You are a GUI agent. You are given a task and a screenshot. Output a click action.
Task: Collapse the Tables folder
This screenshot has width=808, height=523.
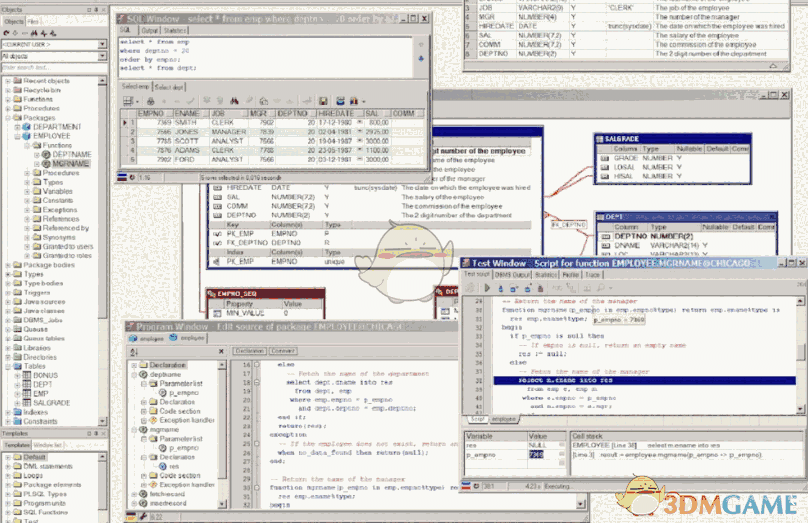click(8, 366)
